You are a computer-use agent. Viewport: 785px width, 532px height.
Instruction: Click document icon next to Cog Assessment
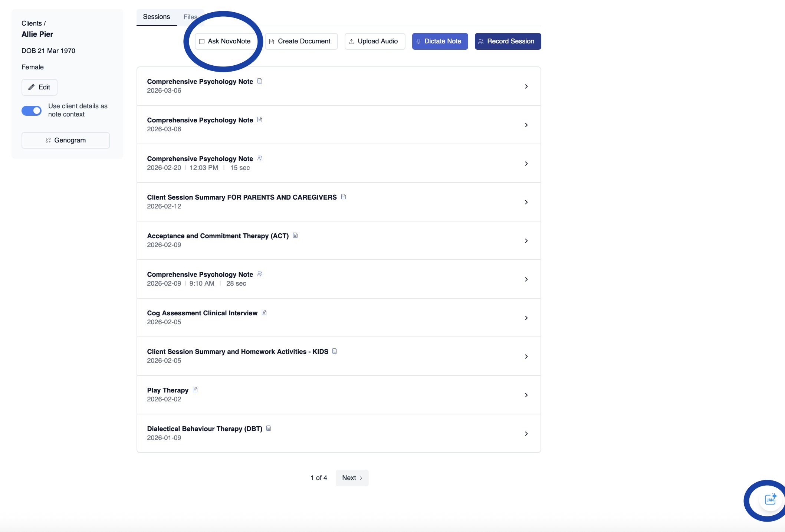pyautogui.click(x=264, y=312)
